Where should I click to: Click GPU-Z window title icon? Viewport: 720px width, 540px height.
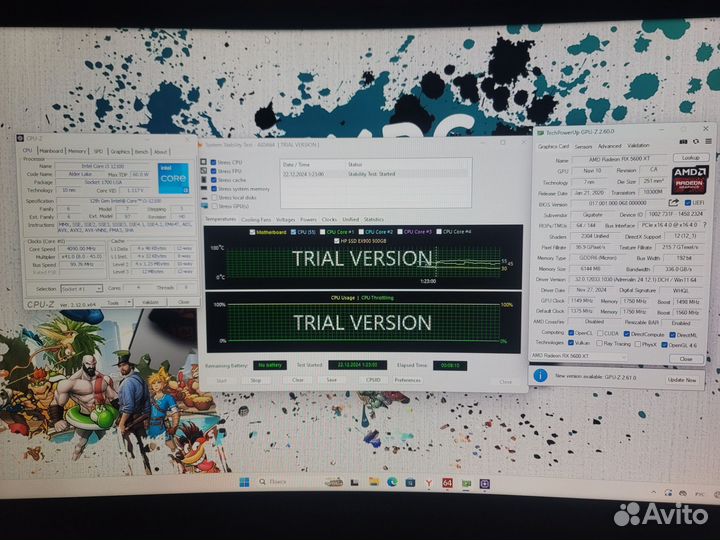coord(540,133)
